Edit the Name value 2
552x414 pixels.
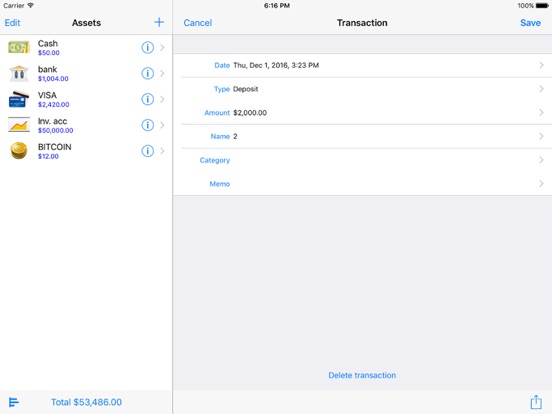pyautogui.click(x=235, y=136)
